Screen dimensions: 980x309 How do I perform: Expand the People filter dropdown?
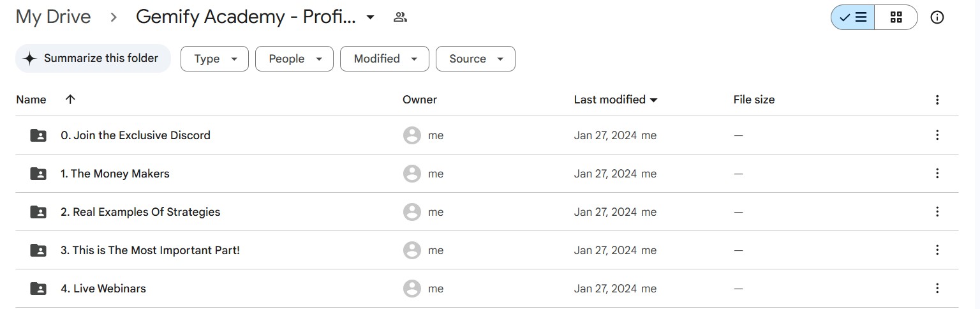point(294,59)
